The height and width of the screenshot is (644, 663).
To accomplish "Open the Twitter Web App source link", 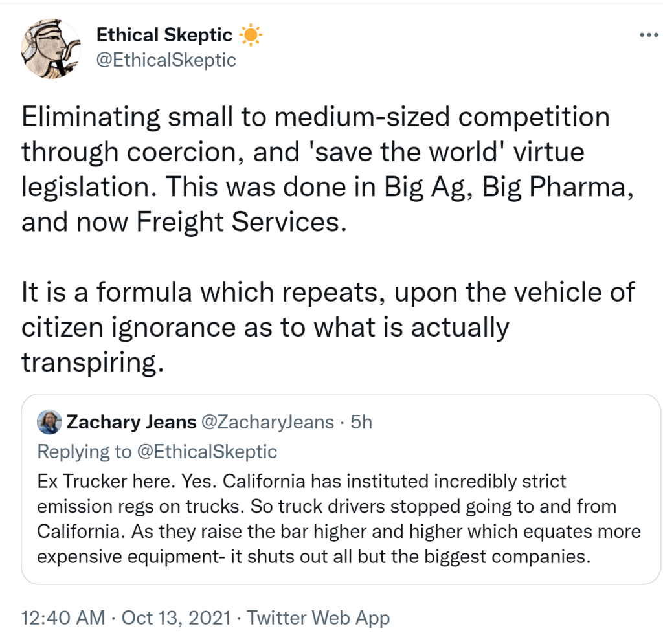I will click(319, 617).
